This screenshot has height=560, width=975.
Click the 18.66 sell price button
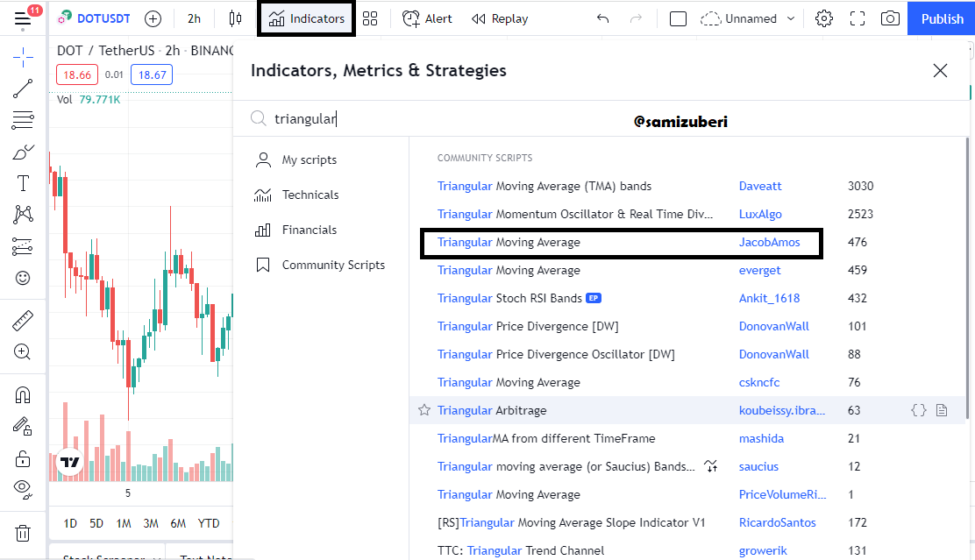(x=77, y=75)
